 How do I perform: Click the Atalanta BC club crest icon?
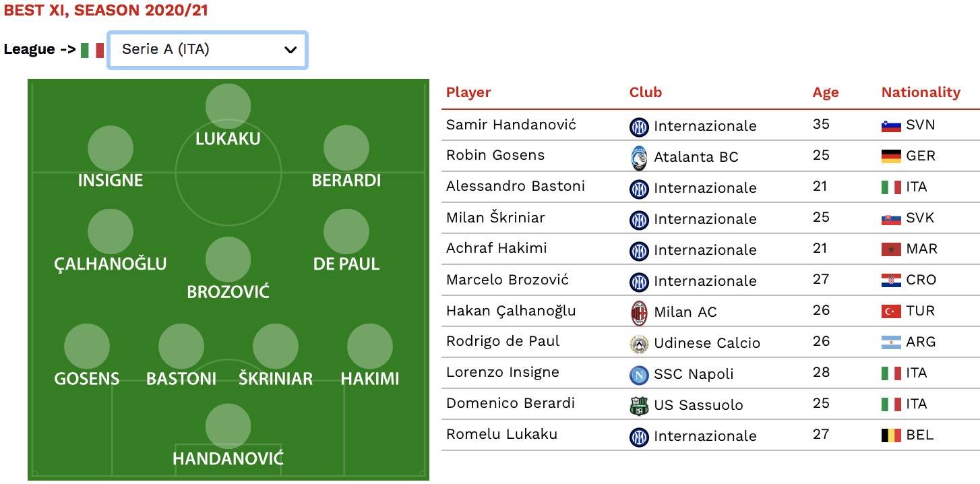[x=638, y=157]
